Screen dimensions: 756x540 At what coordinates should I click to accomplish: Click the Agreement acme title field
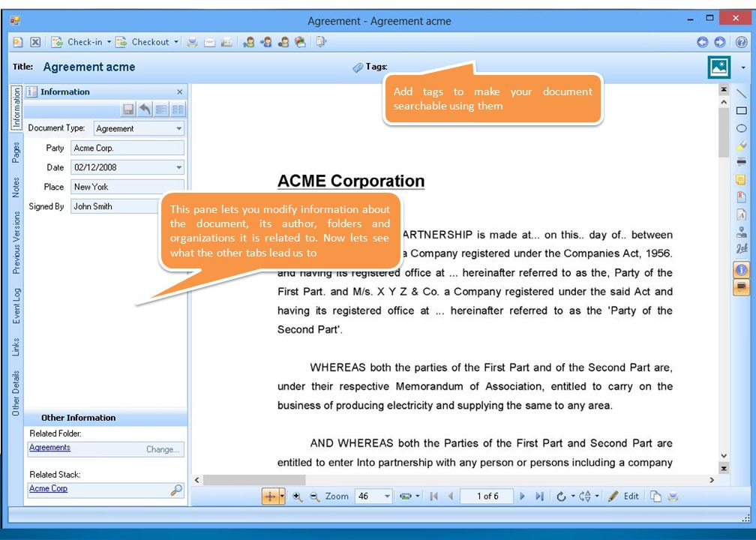[x=89, y=67]
